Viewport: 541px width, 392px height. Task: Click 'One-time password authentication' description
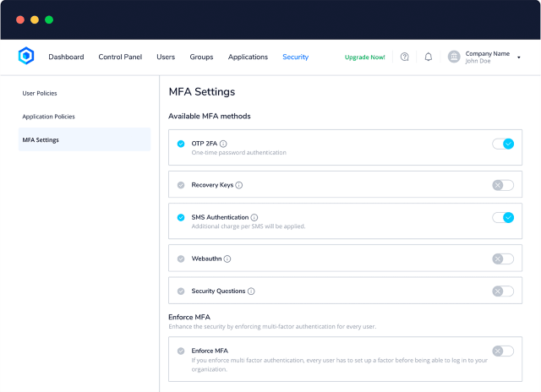tap(238, 152)
